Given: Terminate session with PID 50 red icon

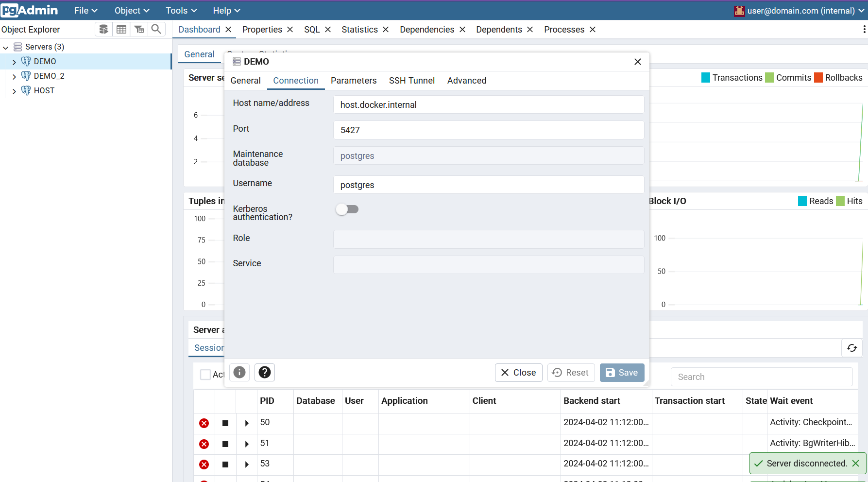Looking at the screenshot, I should click(204, 423).
